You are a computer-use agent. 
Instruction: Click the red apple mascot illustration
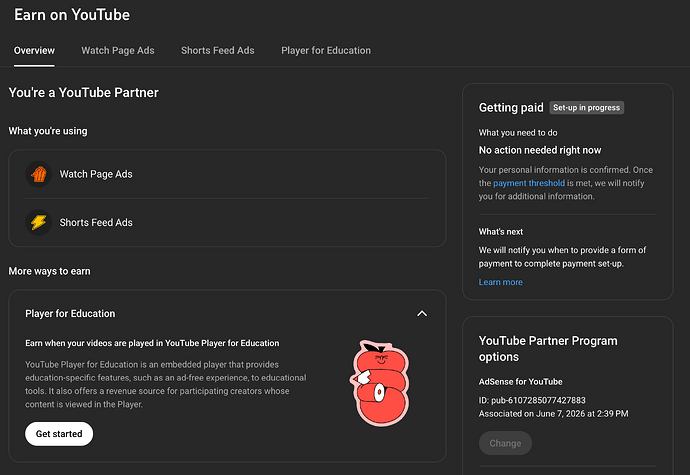coord(380,383)
